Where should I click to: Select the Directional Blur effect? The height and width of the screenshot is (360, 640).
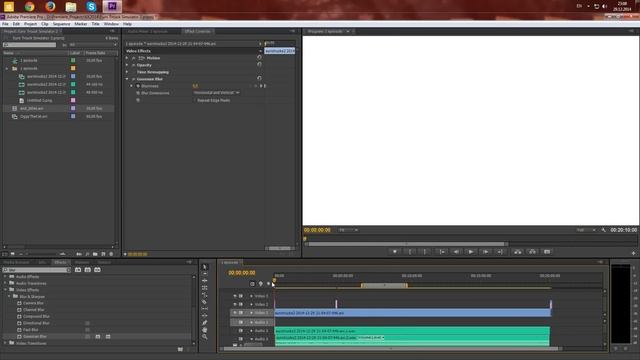[x=36, y=323]
